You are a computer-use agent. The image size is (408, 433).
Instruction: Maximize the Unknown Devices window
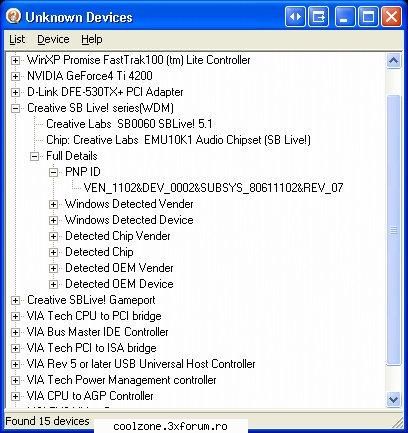click(368, 17)
